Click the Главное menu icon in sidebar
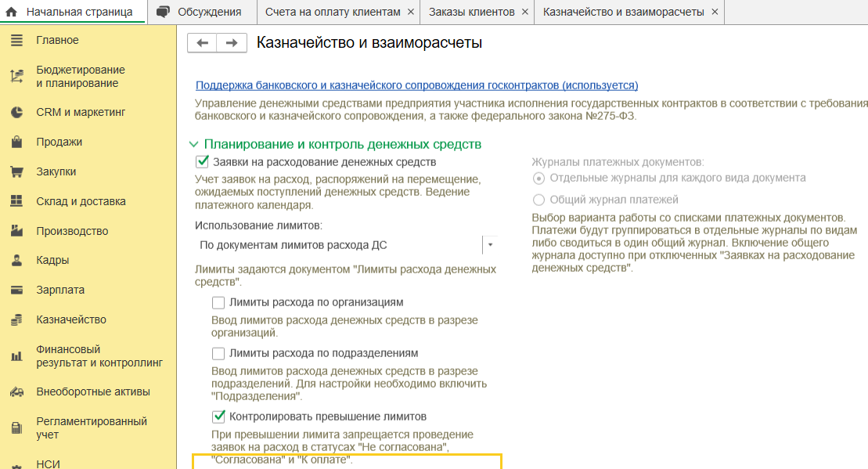Screen dimensions: 868x469 (16, 41)
